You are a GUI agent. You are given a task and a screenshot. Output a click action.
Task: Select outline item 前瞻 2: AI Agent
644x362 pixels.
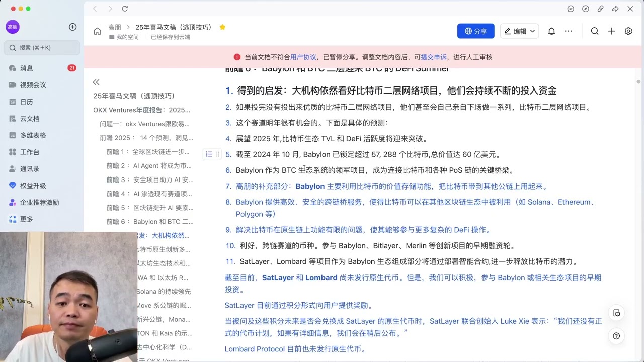tap(149, 165)
